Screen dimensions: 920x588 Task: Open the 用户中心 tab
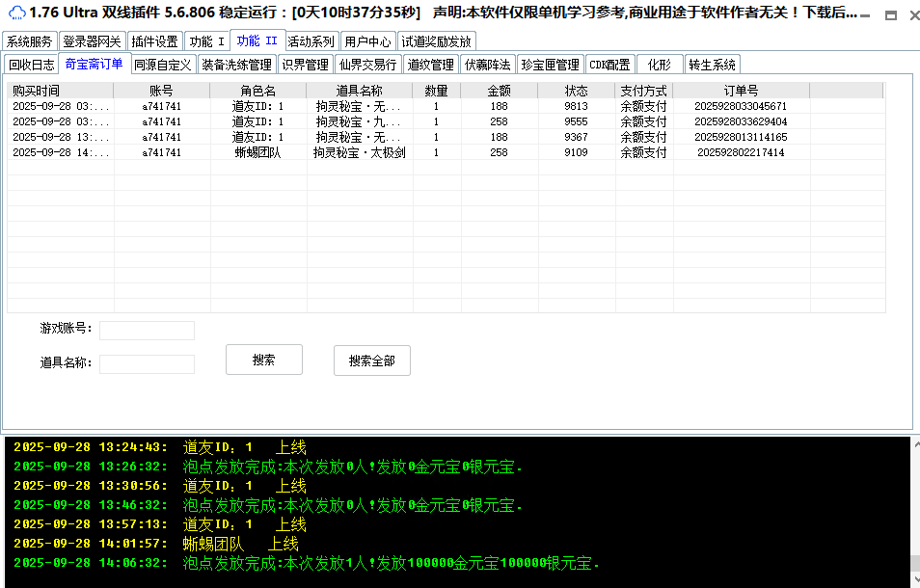(367, 41)
